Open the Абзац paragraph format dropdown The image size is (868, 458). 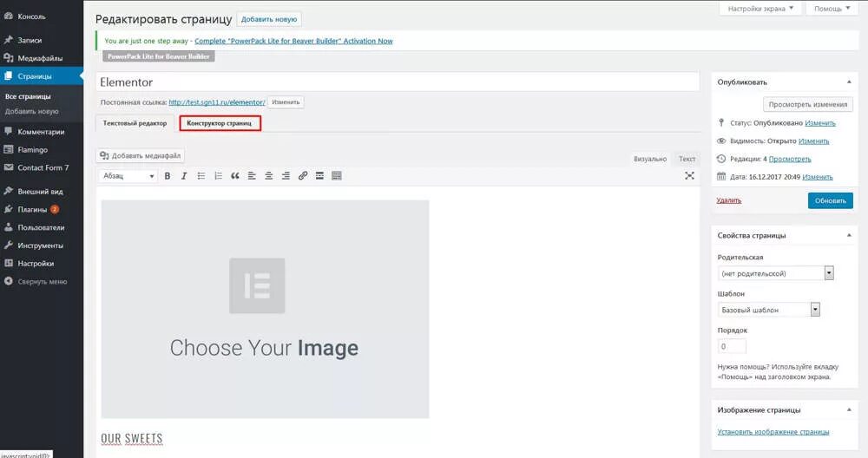[x=128, y=176]
